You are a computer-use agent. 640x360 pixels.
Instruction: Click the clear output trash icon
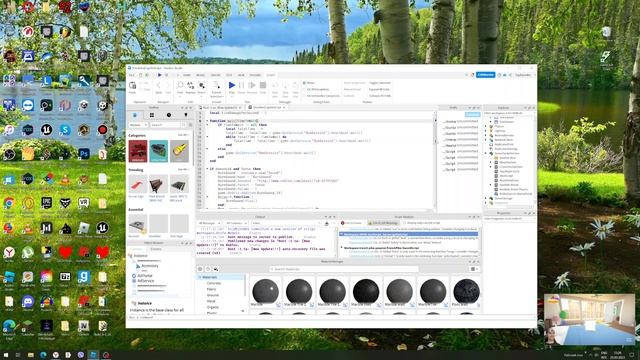[x=327, y=223]
